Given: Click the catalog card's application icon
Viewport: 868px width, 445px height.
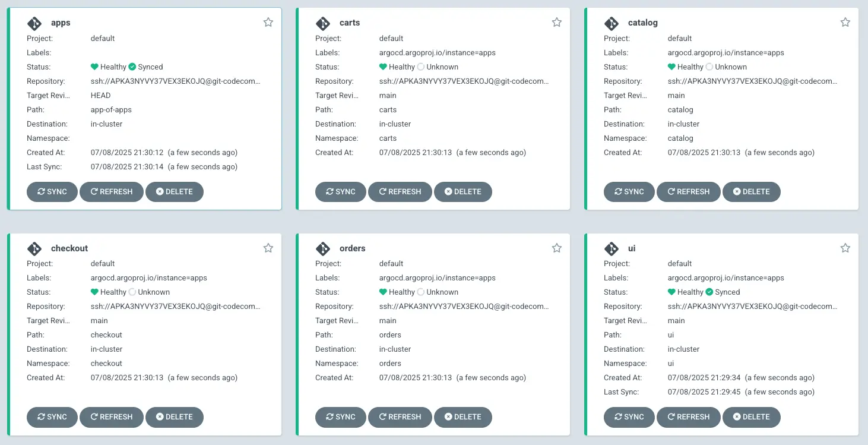Looking at the screenshot, I should point(612,23).
